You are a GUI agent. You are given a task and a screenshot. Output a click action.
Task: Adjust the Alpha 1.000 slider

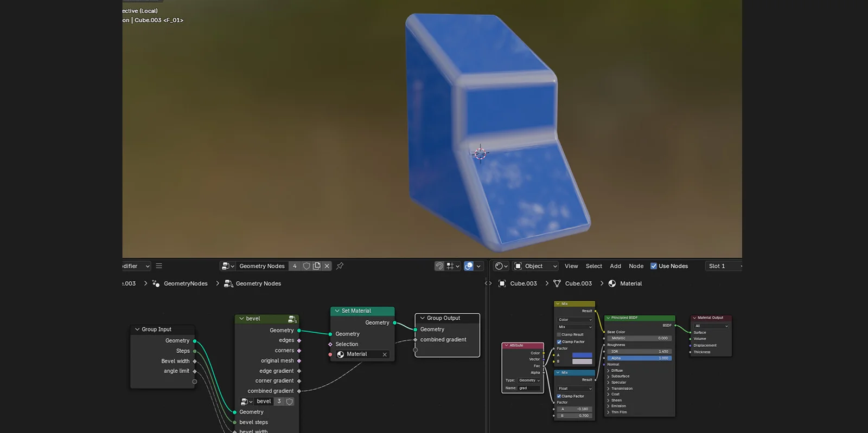(640, 358)
